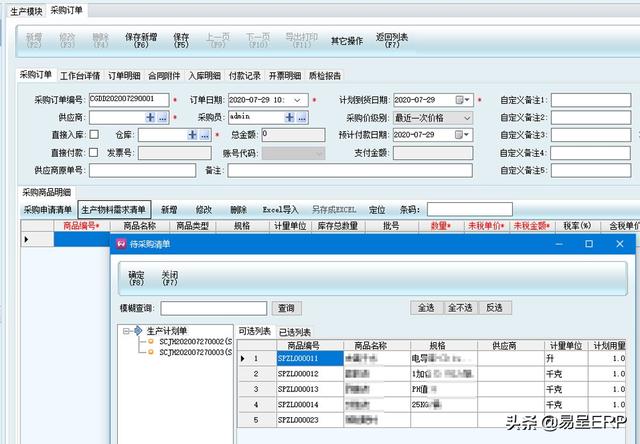
Task: Click the 模糊查询 search input field
Action: pos(213,308)
